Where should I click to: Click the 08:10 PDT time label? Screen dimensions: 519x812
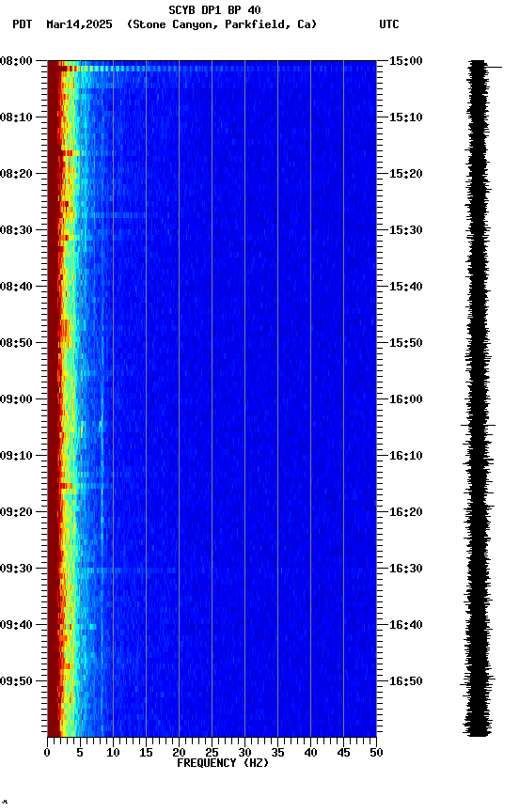[16, 117]
